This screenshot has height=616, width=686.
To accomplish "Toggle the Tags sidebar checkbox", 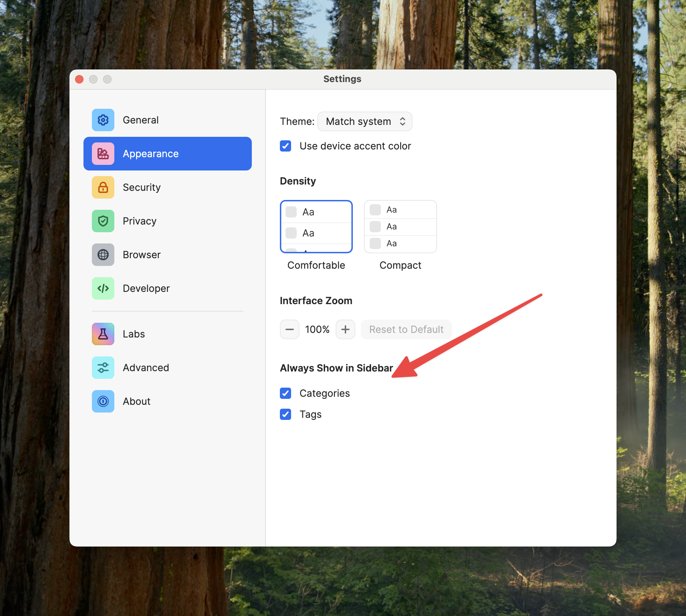I will 285,414.
